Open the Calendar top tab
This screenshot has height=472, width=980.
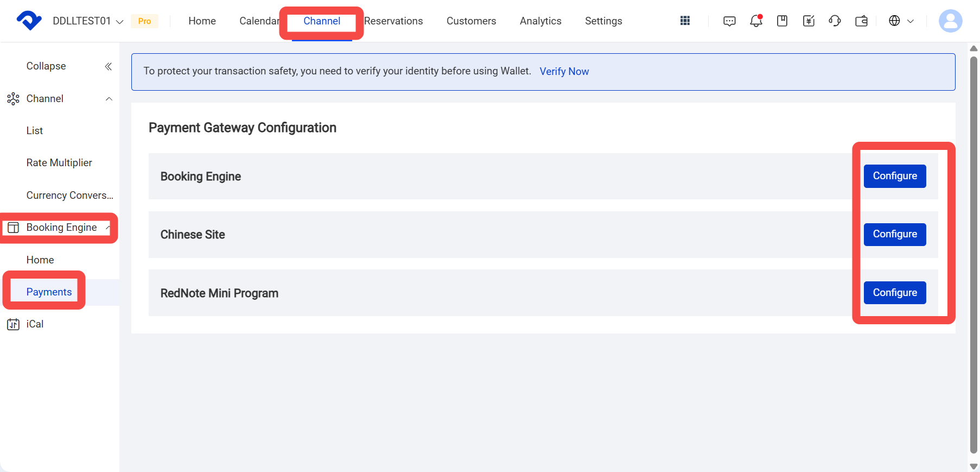259,21
